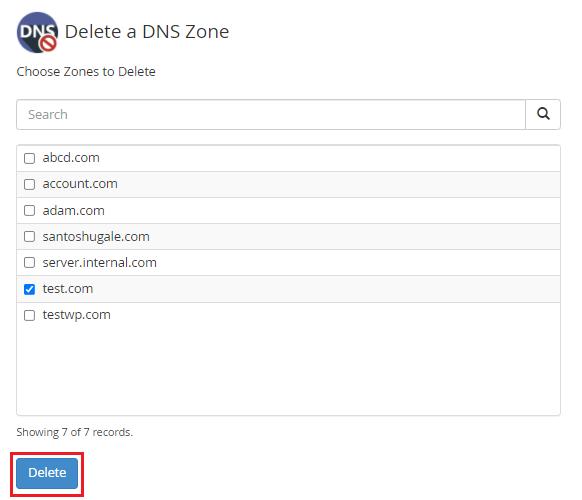Click the account.com zone label
Screen dimensions: 582x500
[x=80, y=184]
